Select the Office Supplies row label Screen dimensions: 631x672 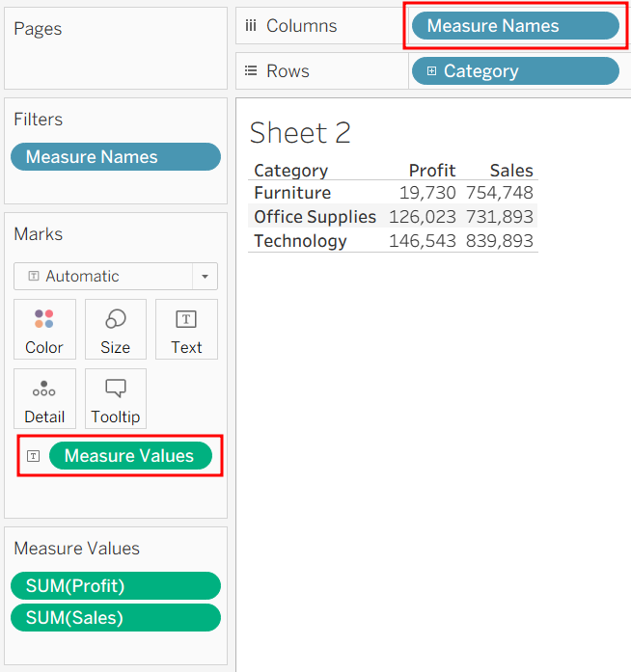pyautogui.click(x=315, y=217)
